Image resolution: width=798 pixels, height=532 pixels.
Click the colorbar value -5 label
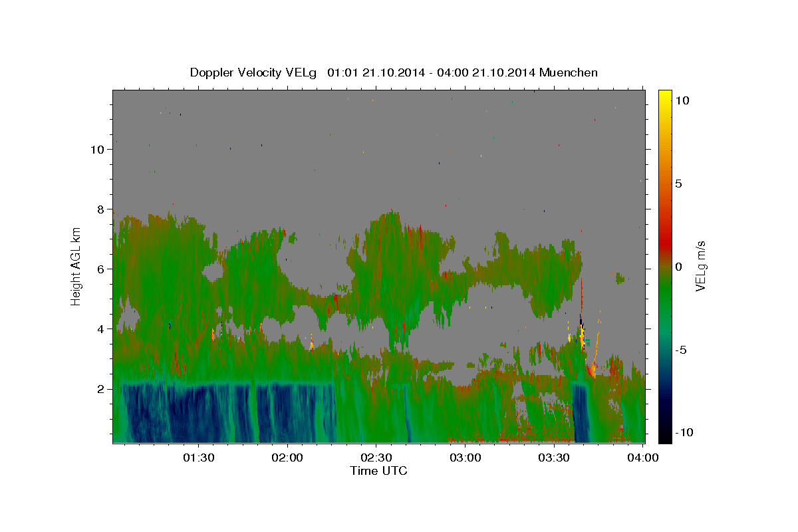[681, 350]
